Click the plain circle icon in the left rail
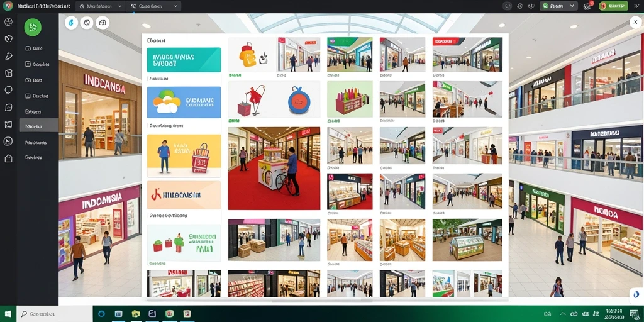 tap(8, 90)
